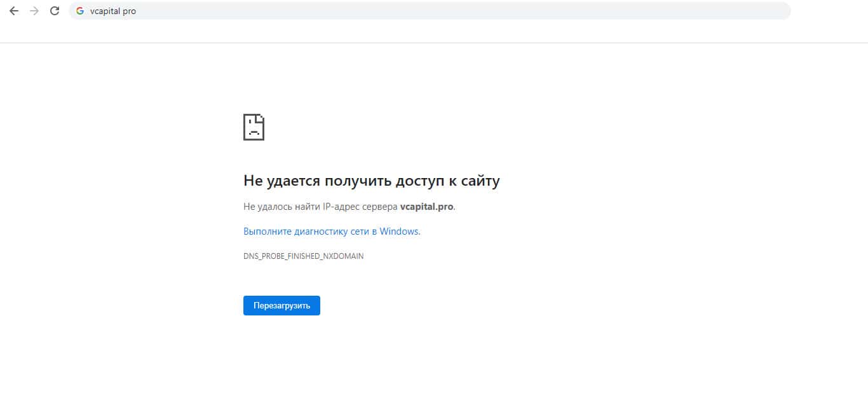Reload the page using the toolbar refresh icon

(x=55, y=11)
